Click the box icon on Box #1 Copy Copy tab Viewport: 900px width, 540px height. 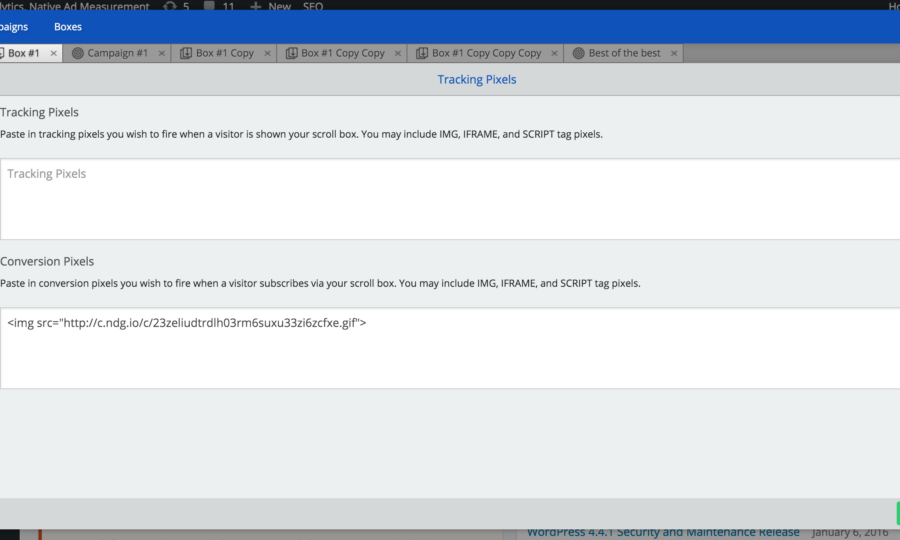coord(291,53)
